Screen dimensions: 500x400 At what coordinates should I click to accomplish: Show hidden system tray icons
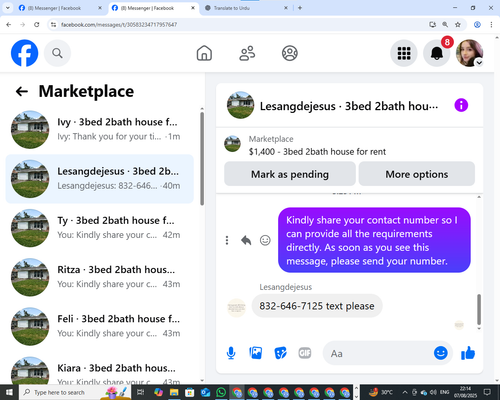click(x=405, y=392)
